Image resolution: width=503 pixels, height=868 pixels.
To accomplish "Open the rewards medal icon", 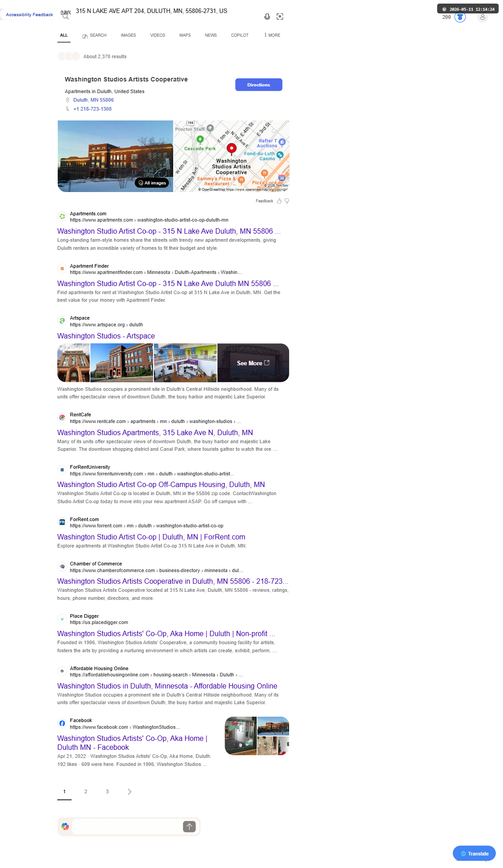I will tap(460, 17).
